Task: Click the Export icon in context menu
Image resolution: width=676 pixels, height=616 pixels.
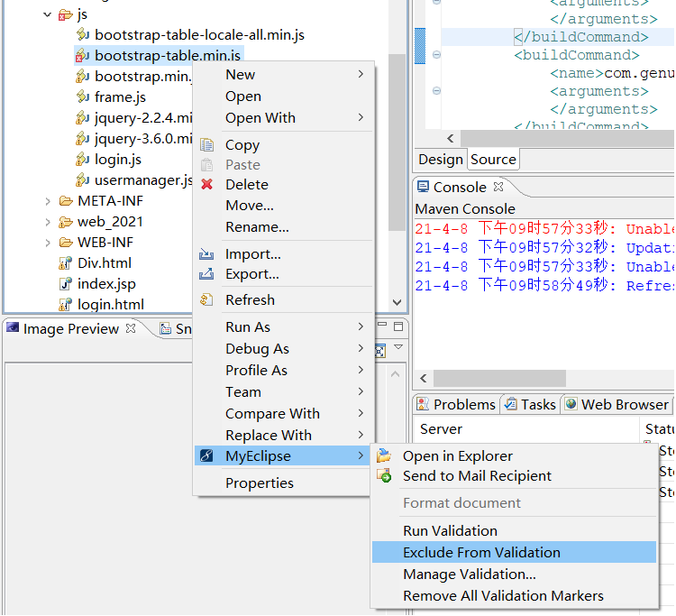Action: tap(206, 274)
